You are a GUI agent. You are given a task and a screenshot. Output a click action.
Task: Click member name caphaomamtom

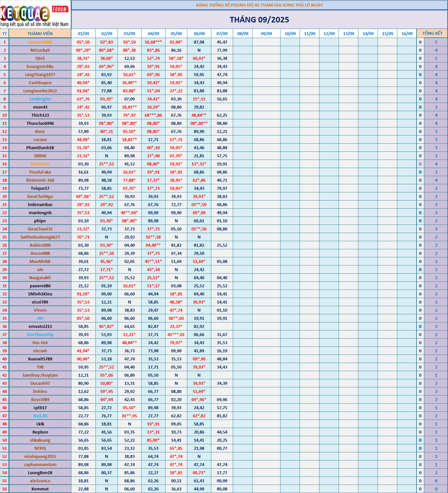coord(40,464)
